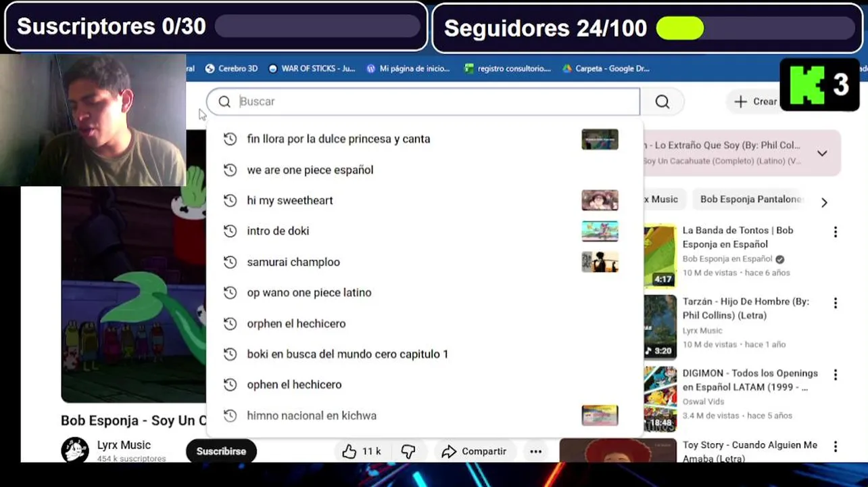
Task: Open 'WAR OF STICKS' bookmark
Action: click(x=311, y=68)
